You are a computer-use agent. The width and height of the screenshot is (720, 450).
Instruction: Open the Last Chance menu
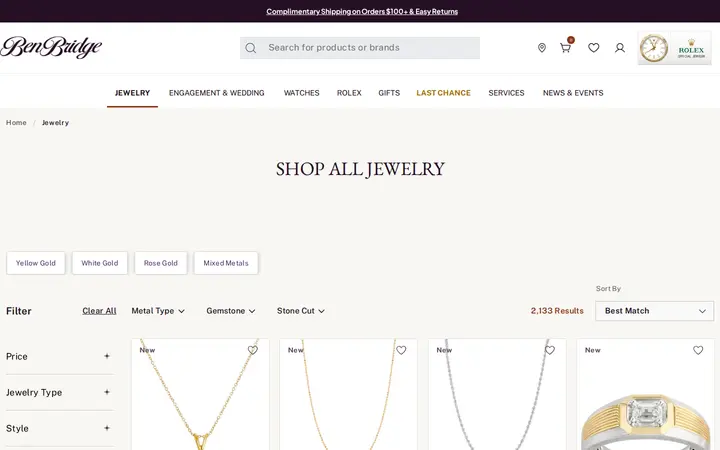point(444,93)
